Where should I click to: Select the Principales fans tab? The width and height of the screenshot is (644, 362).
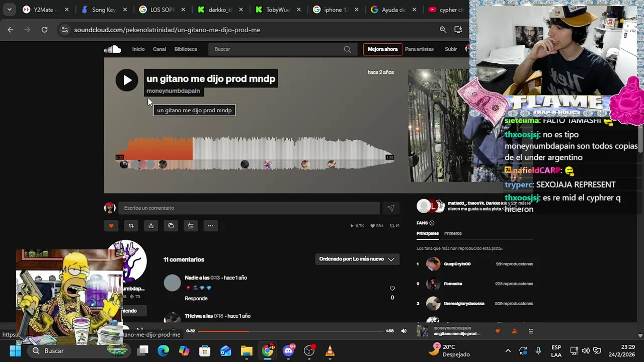pos(428,233)
